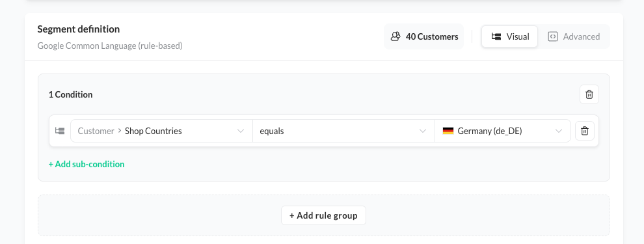644x244 pixels.
Task: Click the + Add rule group button
Action: click(x=323, y=215)
